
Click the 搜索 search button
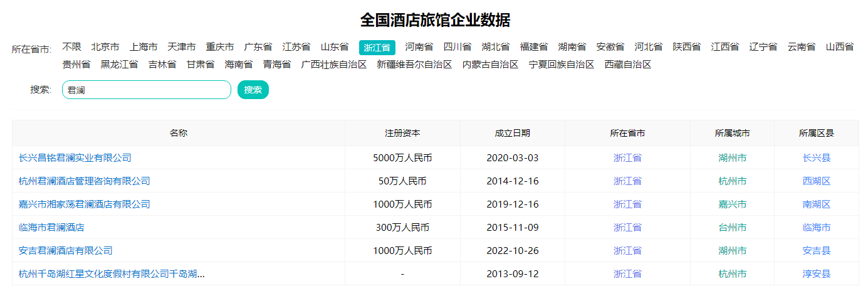coord(253,90)
